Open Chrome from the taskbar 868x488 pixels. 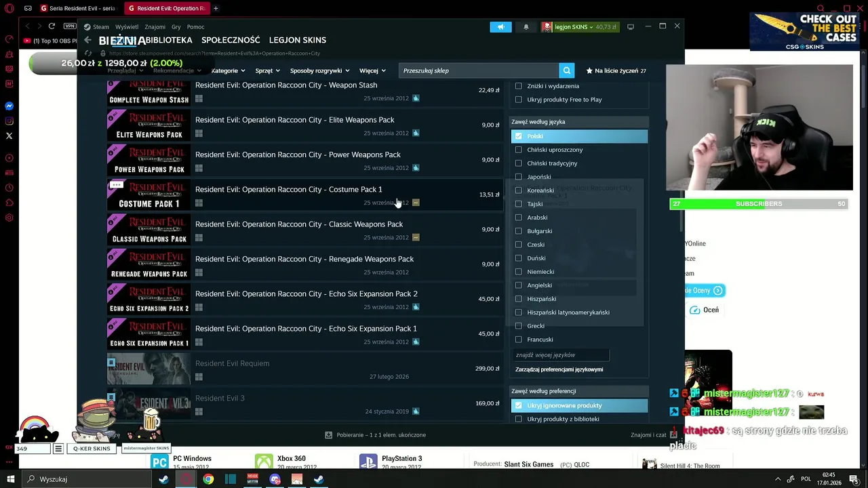click(208, 479)
